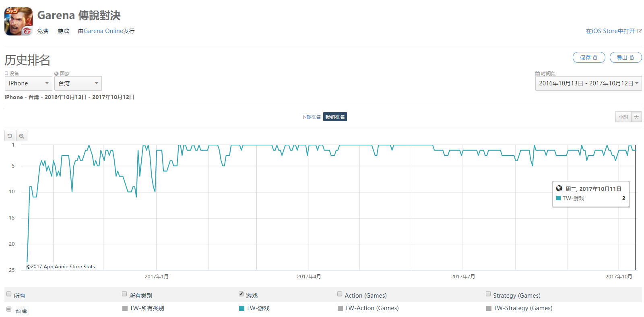
Task: Select the 小时 granularity tab
Action: (623, 117)
